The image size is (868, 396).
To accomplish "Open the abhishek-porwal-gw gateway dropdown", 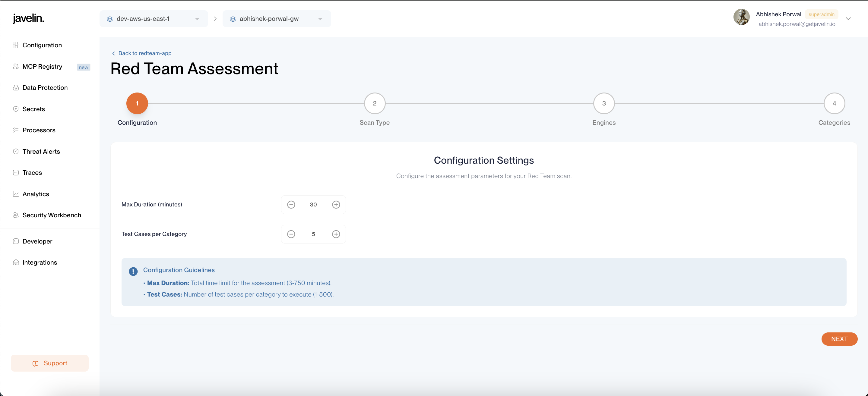I will [x=277, y=19].
